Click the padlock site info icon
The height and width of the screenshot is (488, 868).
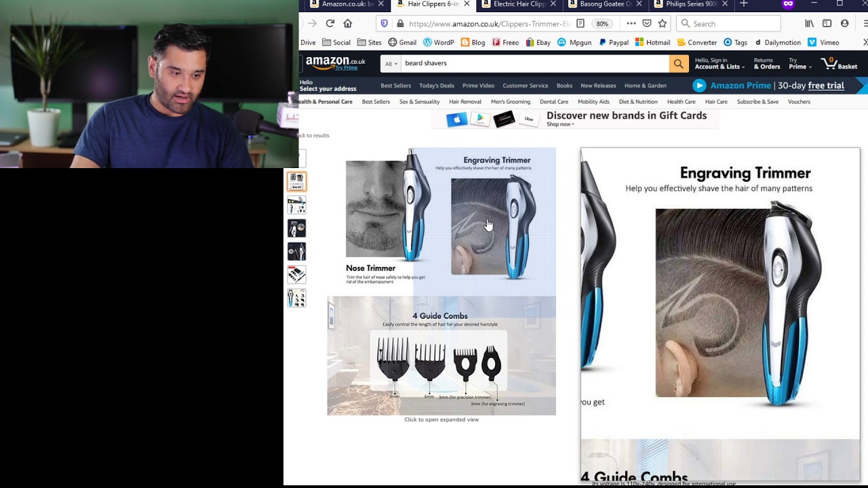click(x=400, y=24)
